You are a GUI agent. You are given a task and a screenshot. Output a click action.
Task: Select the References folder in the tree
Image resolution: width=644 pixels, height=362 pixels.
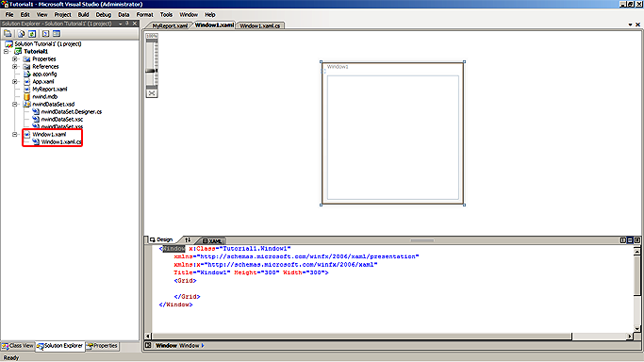click(45, 67)
